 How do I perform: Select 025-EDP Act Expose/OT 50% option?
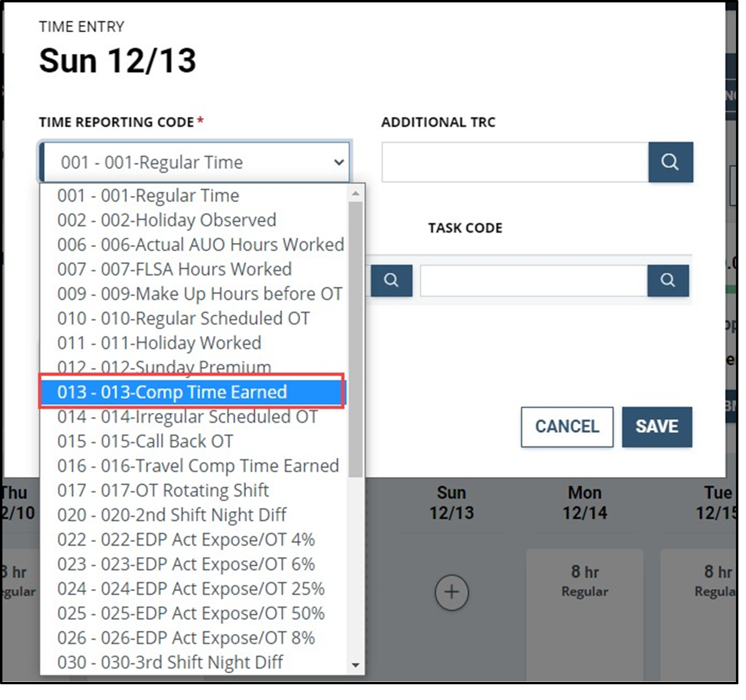pyautogui.click(x=192, y=613)
